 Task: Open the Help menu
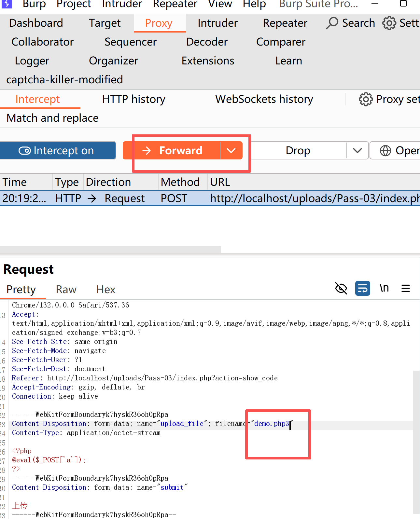254,4
